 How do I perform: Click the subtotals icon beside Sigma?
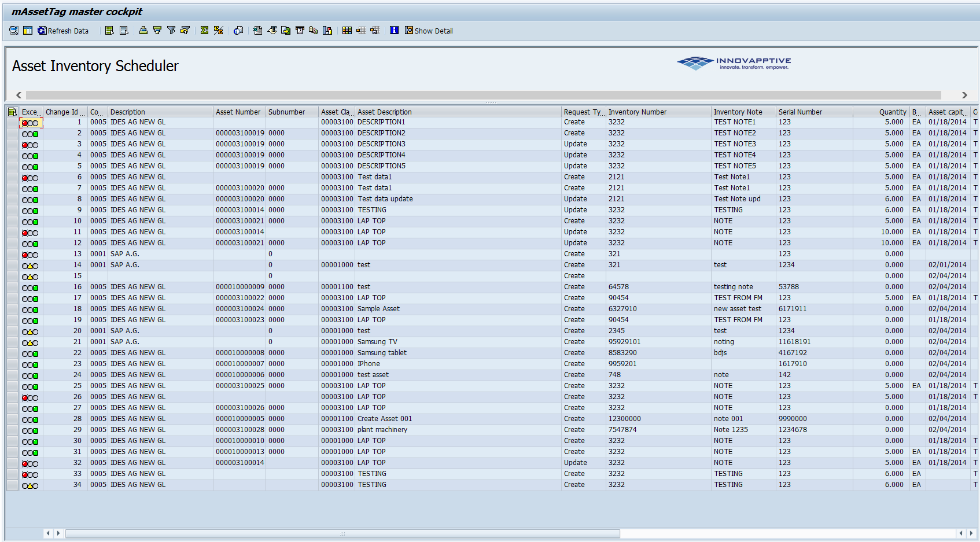(x=218, y=31)
